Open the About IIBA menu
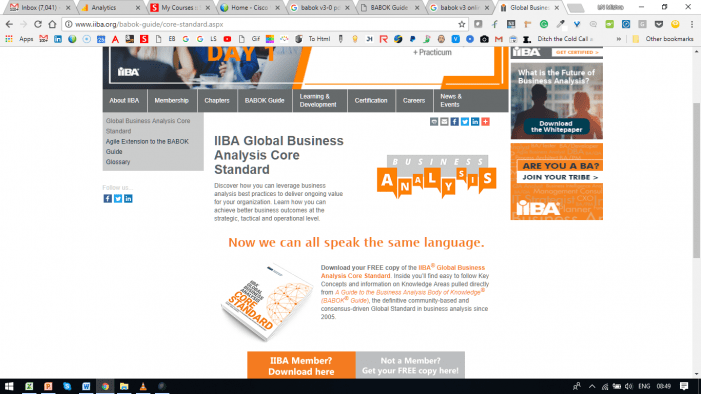The image size is (701, 394). click(x=124, y=101)
